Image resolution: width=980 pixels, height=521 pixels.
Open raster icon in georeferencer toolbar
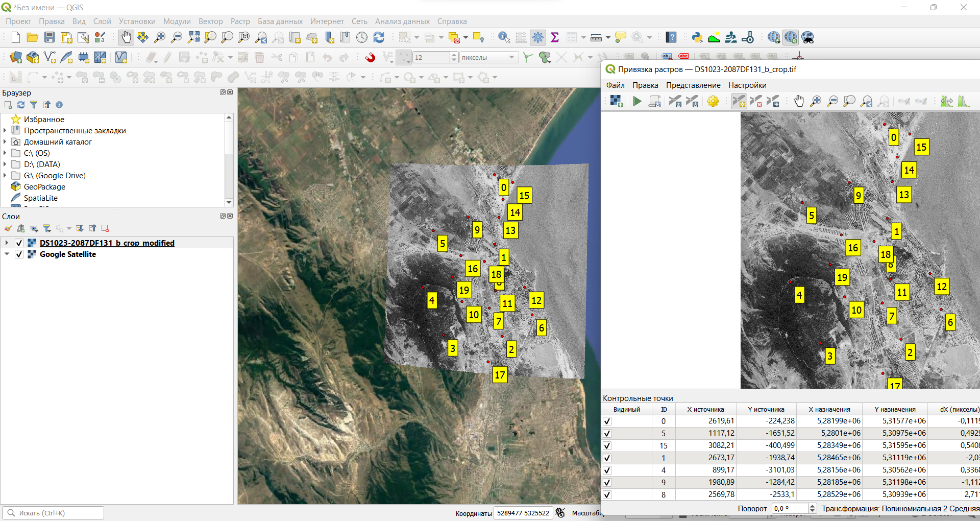point(616,102)
